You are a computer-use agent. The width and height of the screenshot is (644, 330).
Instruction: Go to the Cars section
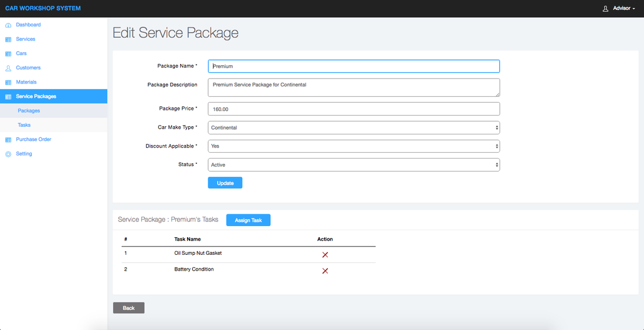(x=21, y=53)
